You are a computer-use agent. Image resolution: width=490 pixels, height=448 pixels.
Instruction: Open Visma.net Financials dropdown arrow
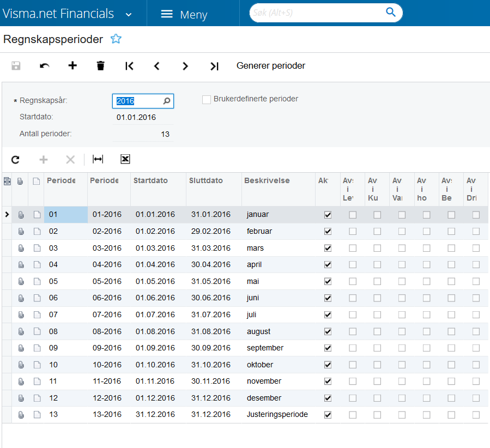coord(129,15)
